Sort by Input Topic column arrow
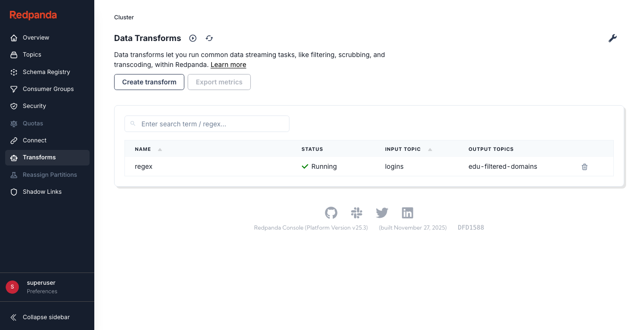The image size is (644, 330). [x=430, y=149]
